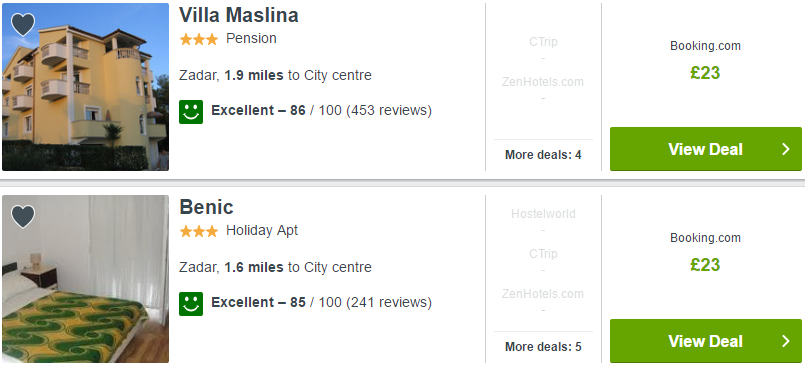This screenshot has width=805, height=366.
Task: Click Villa Maslina three-star rating icon
Action: pos(199,40)
